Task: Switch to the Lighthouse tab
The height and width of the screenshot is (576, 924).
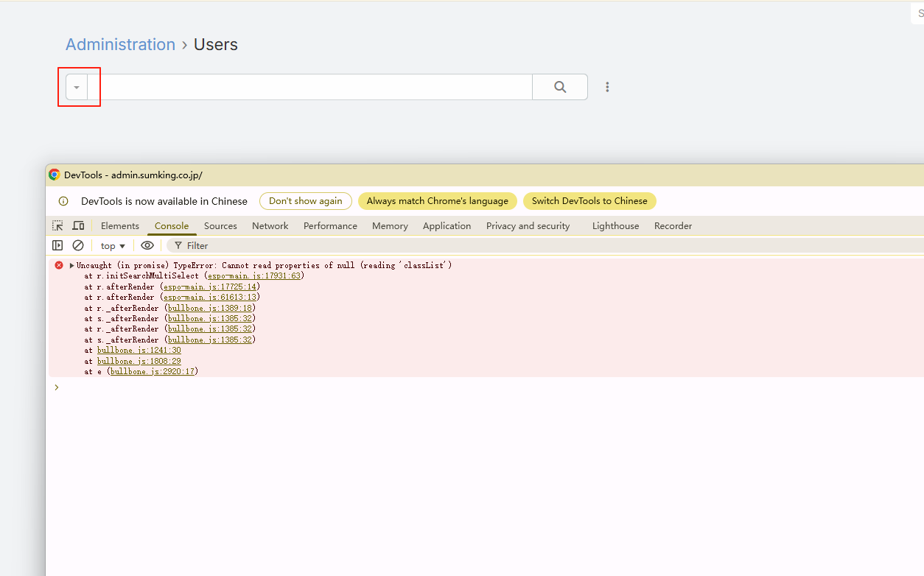Action: [x=615, y=225]
